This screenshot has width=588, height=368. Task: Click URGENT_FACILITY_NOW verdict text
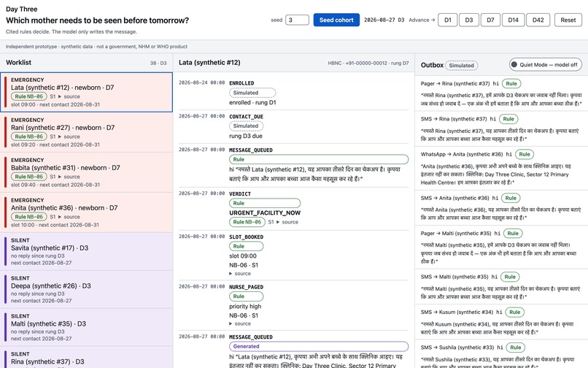coord(265,212)
